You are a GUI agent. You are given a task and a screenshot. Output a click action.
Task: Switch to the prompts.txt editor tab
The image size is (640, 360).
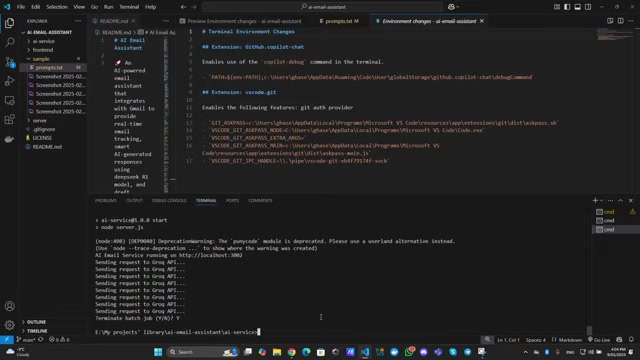(342, 21)
